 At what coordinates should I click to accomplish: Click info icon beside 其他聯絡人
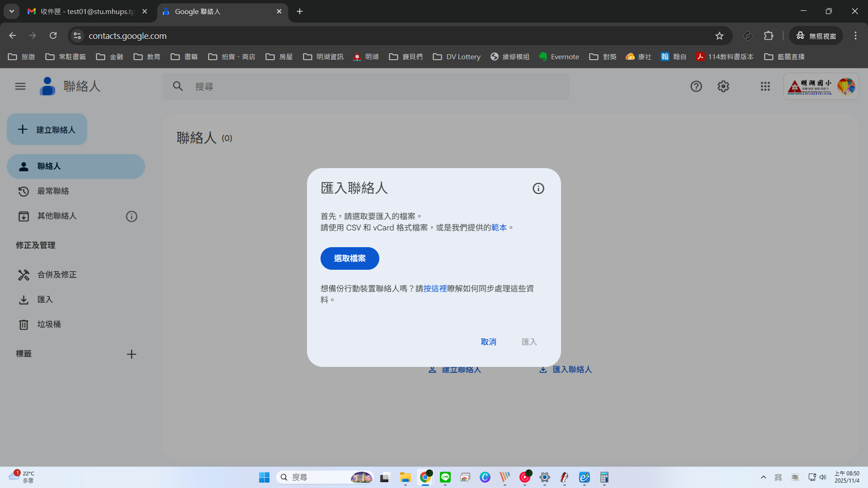[x=131, y=216]
